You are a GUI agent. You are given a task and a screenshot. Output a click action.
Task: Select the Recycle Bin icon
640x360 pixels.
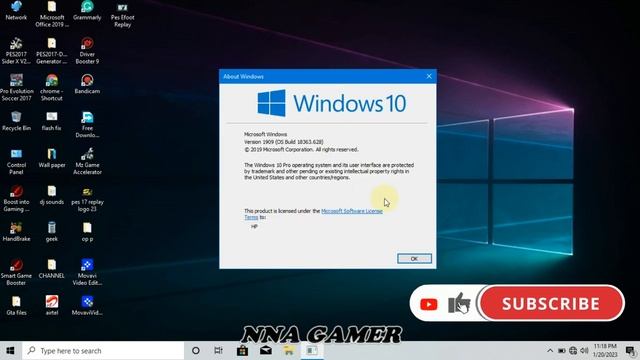(16, 121)
